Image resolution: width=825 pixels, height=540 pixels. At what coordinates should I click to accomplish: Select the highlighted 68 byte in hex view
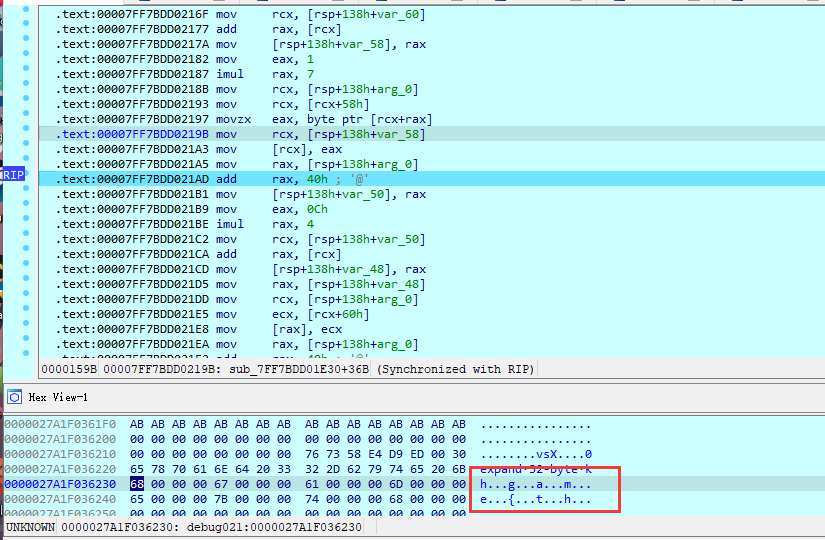[x=136, y=483]
